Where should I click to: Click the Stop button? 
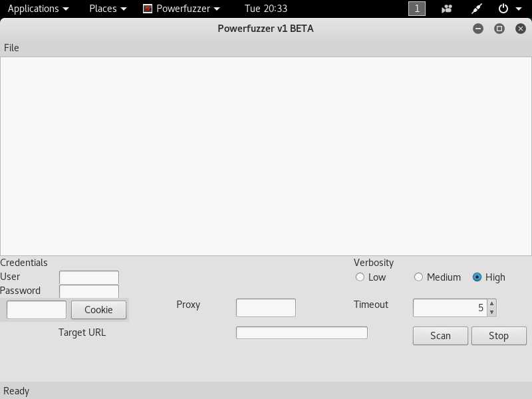(499, 336)
